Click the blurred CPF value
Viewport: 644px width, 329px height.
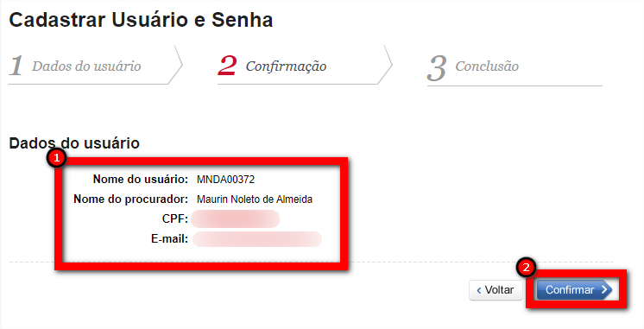point(235,218)
